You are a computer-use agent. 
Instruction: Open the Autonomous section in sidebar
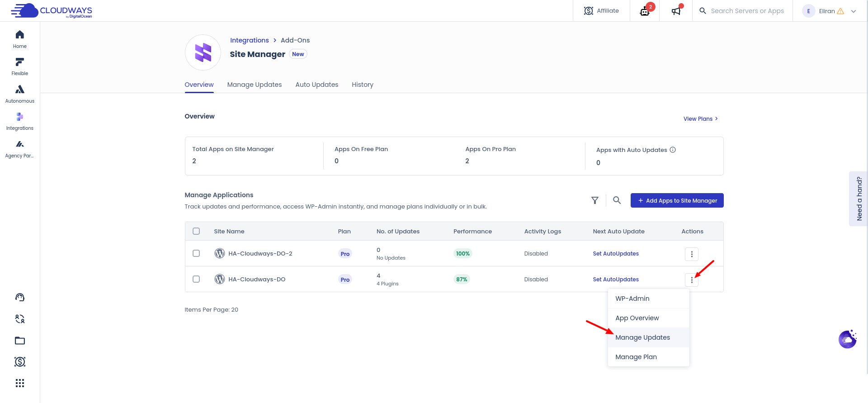point(20,94)
